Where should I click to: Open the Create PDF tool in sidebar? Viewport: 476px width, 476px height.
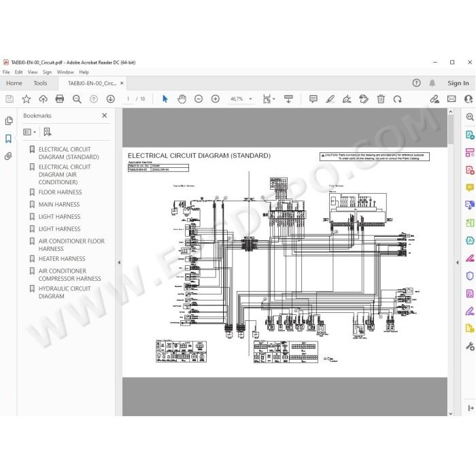[470, 170]
